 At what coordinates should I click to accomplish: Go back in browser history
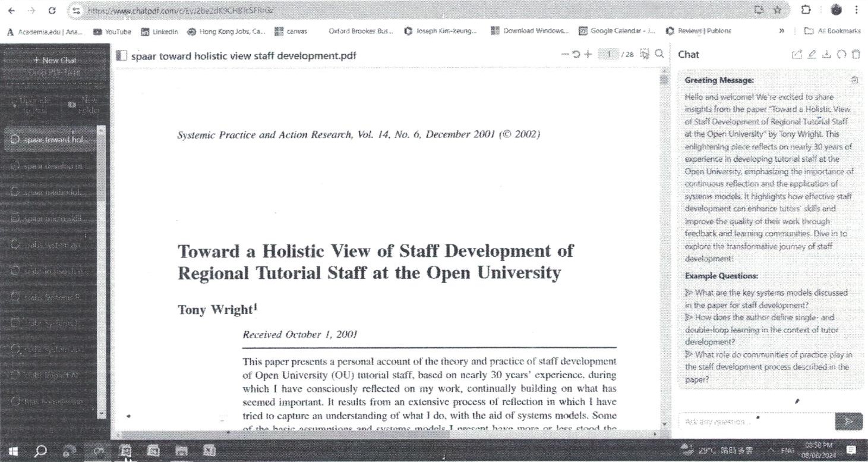[x=12, y=10]
